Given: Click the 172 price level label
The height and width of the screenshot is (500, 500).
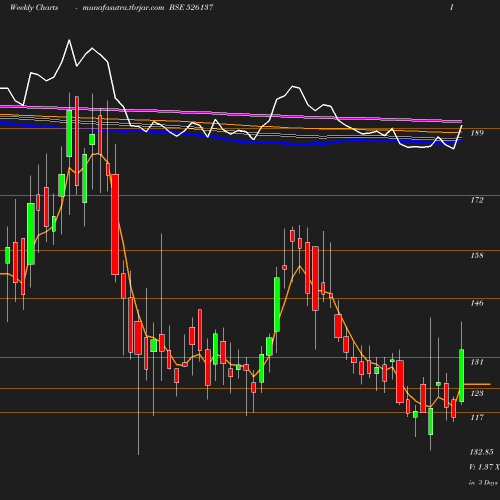Looking at the screenshot, I should [x=477, y=200].
